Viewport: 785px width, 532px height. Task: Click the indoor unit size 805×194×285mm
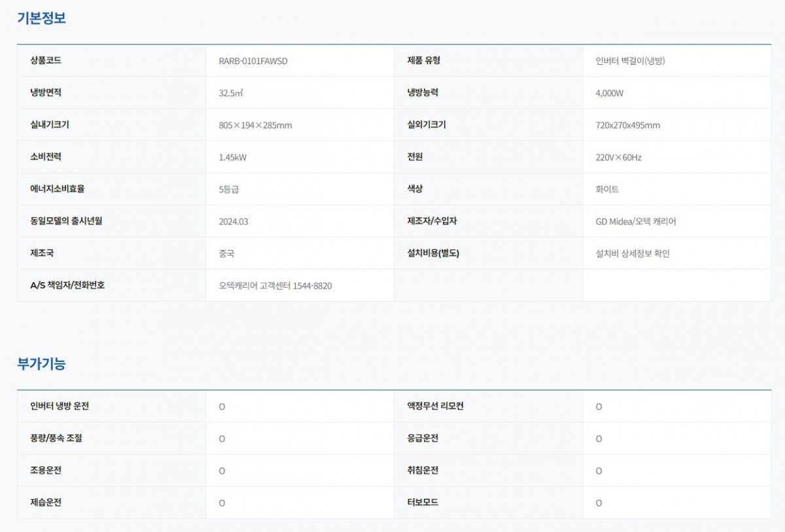[x=255, y=125]
